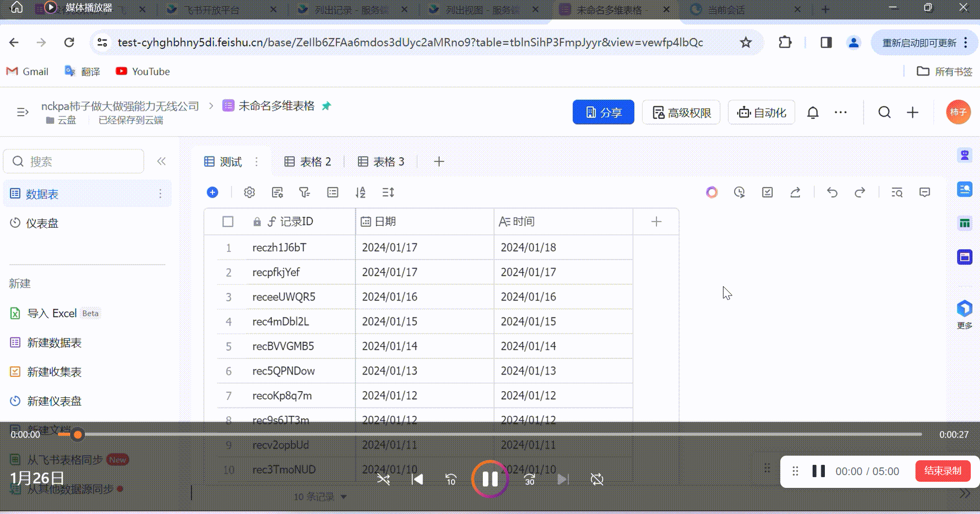Click the sort icon in table toolbar
The height and width of the screenshot is (514, 980).
pyautogui.click(x=360, y=192)
